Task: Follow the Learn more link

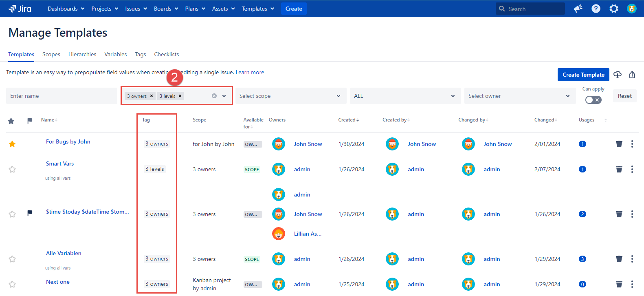Action: coord(250,72)
